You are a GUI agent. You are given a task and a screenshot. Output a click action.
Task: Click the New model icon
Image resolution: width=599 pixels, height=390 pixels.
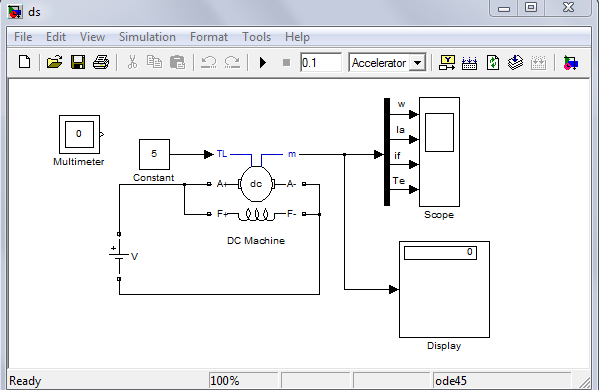(24, 62)
